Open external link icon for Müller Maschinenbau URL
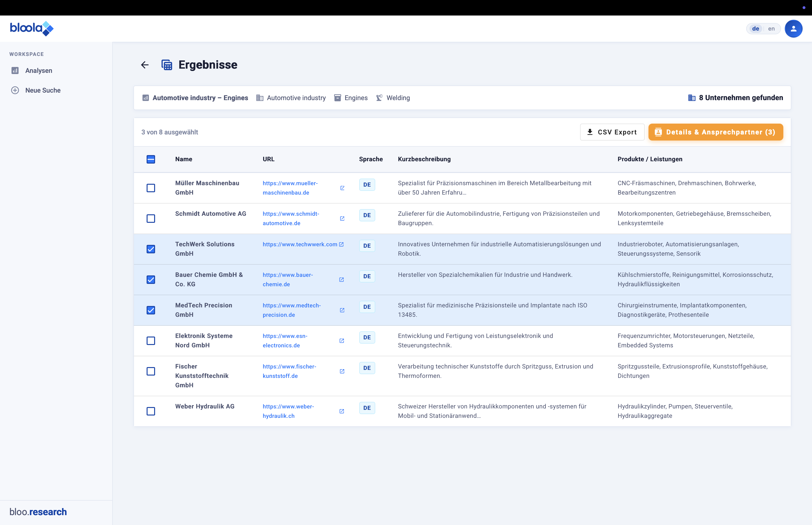812x525 pixels. (342, 188)
